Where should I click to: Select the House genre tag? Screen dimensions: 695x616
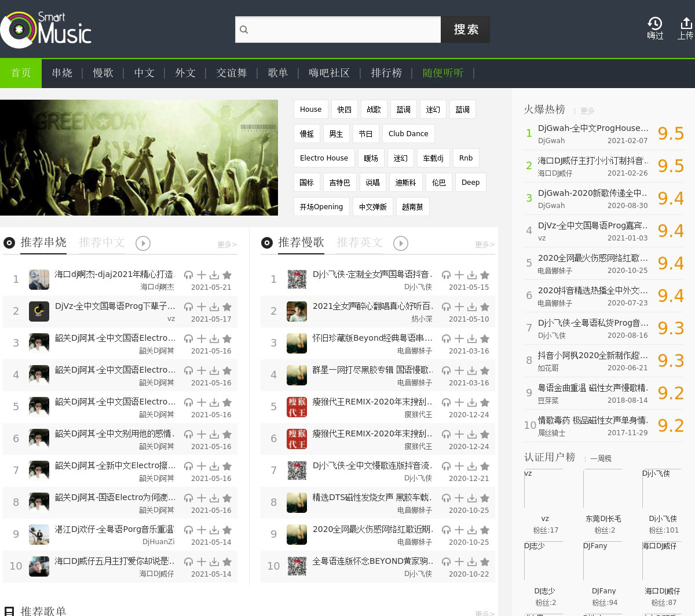click(x=310, y=110)
